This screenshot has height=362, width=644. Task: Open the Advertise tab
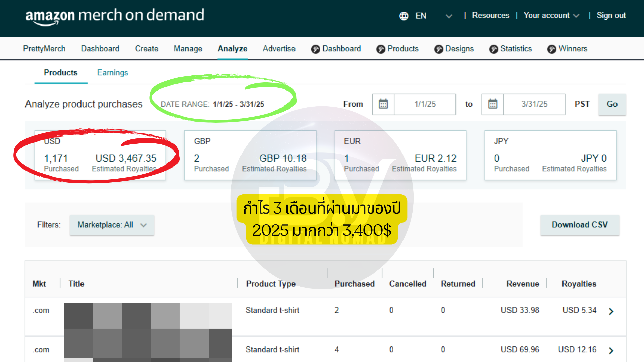point(279,49)
